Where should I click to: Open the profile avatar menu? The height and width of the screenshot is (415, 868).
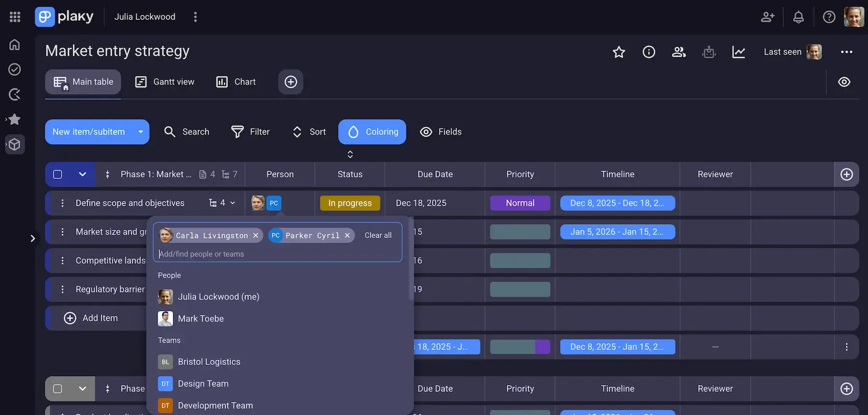click(x=854, y=17)
